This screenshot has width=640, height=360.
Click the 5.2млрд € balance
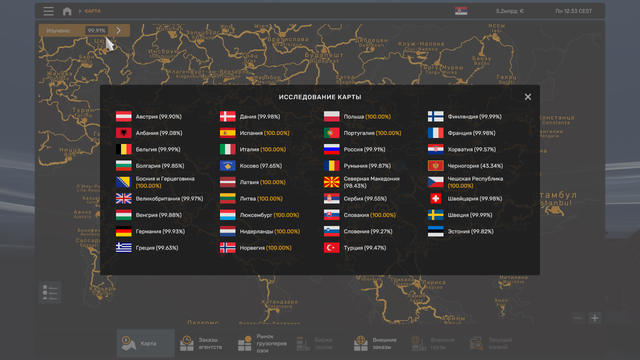click(510, 11)
